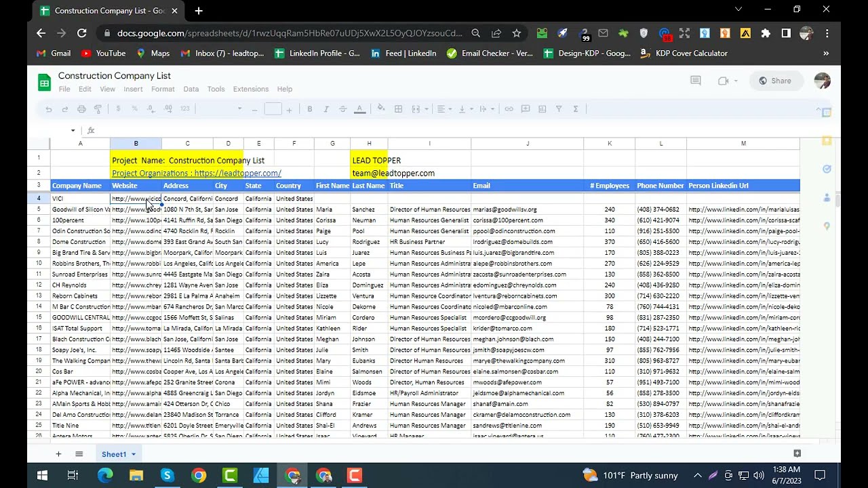The image size is (868, 488).
Task: Bookmark this page with the star icon
Action: click(x=517, y=33)
